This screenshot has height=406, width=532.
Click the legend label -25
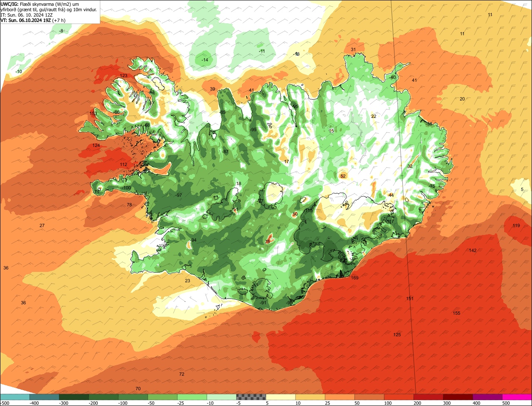click(x=181, y=403)
